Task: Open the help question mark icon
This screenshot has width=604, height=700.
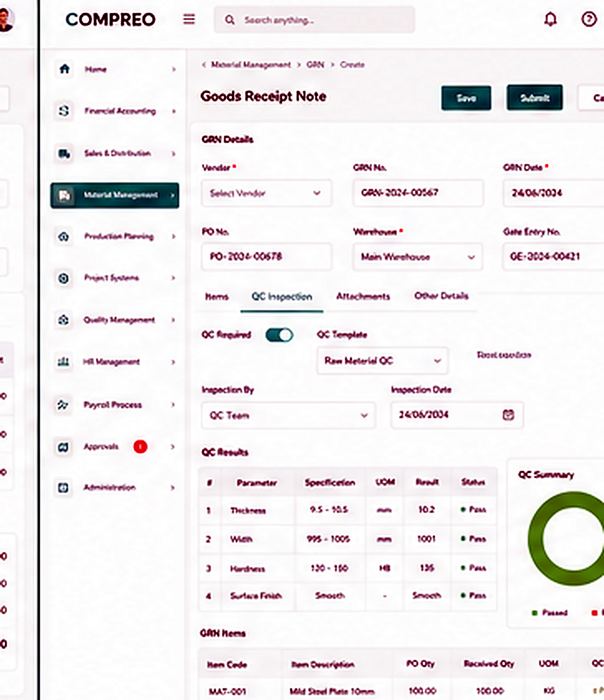Action: coord(589,19)
